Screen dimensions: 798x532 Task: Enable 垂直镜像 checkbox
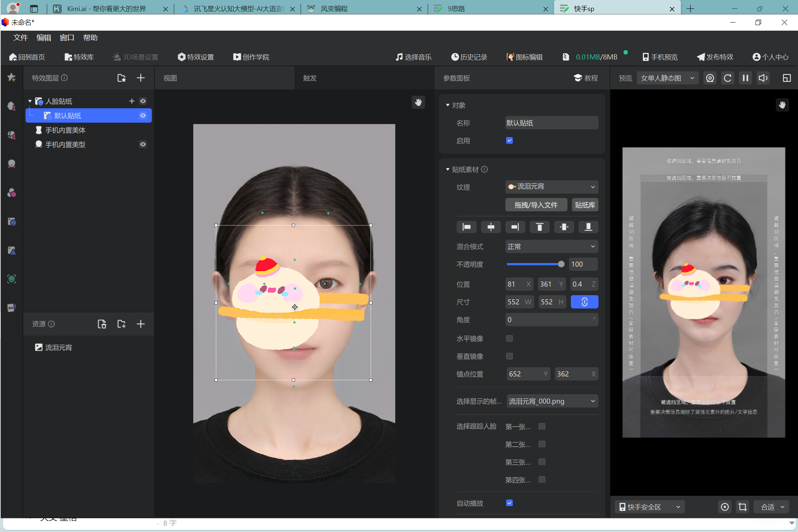tap(509, 356)
